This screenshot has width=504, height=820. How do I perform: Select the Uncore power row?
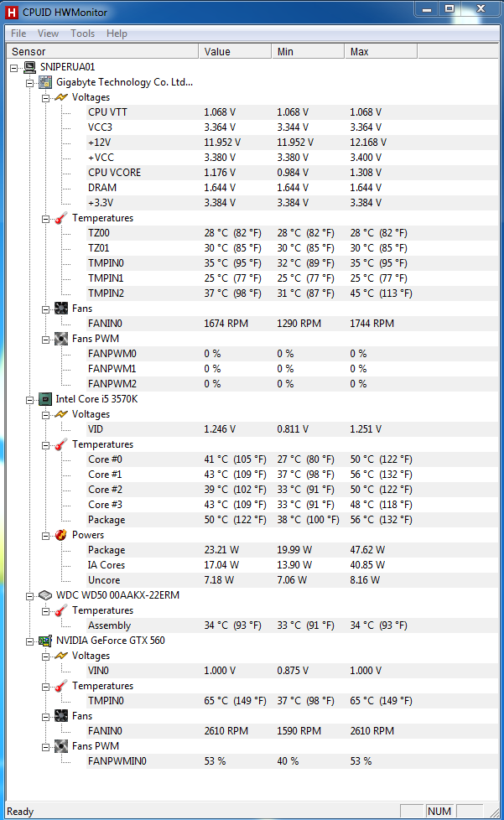[292, 580]
